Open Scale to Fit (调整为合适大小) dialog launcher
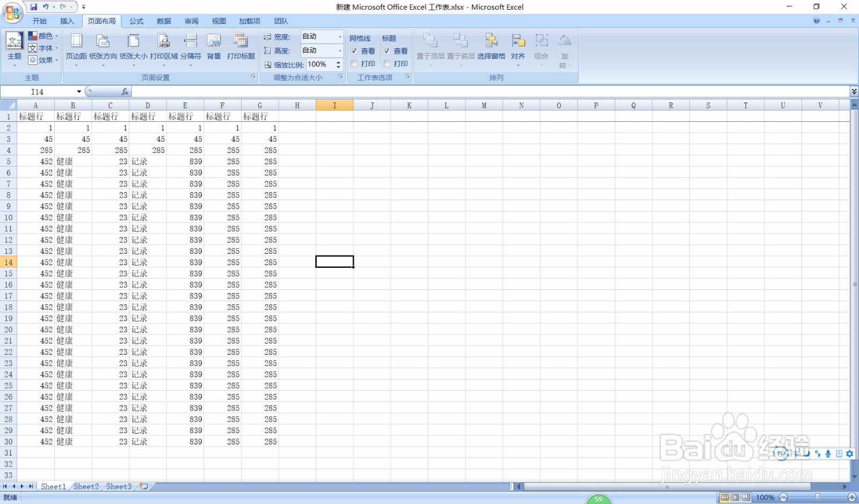The height and width of the screenshot is (504, 859). coord(340,77)
